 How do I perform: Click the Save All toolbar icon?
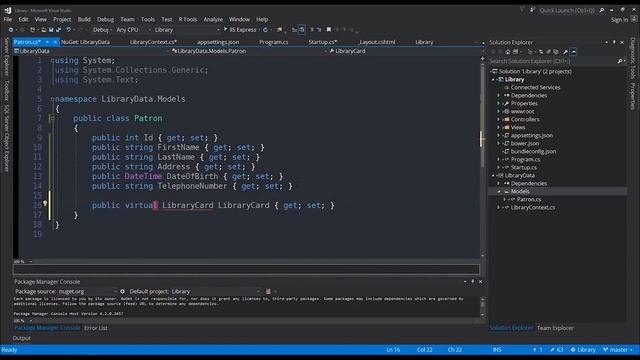(58, 30)
